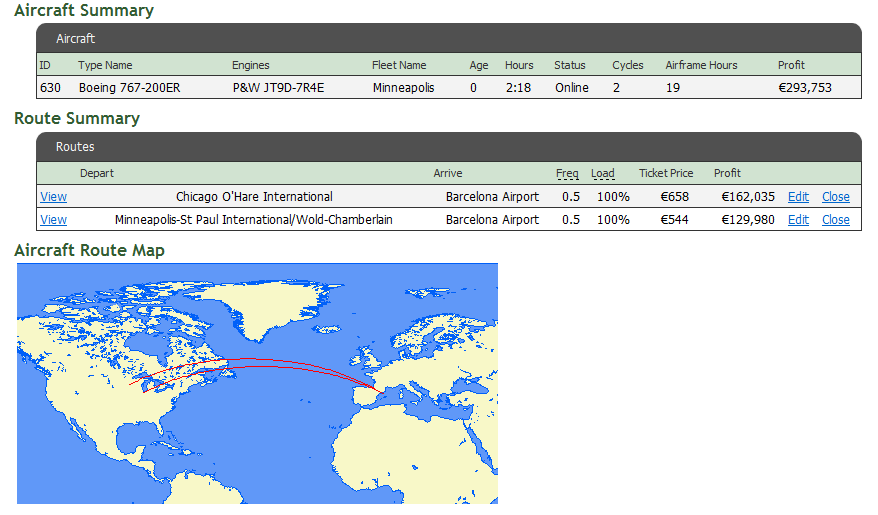The image size is (878, 515).
Task: Select aircraft ID 630 cell
Action: click(x=50, y=88)
